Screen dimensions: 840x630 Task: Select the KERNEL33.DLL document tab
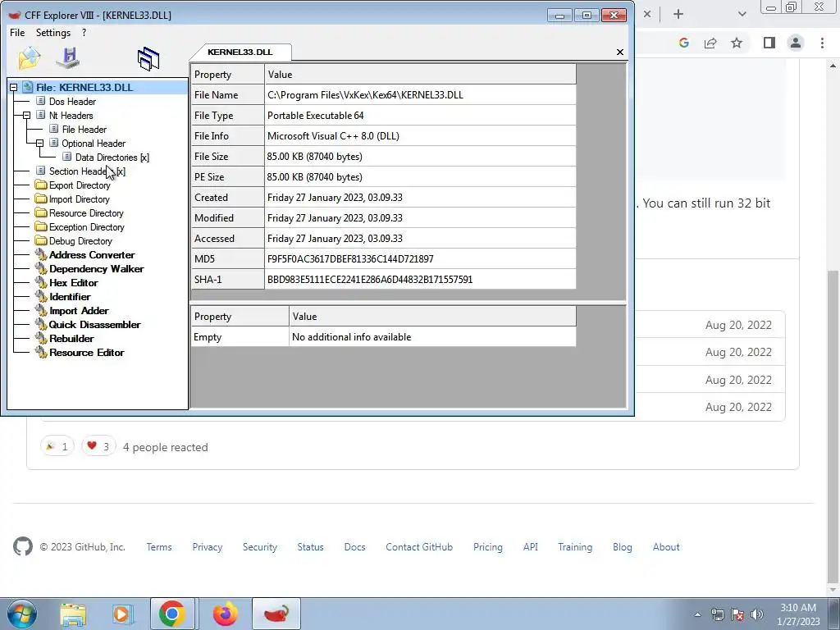(x=240, y=52)
